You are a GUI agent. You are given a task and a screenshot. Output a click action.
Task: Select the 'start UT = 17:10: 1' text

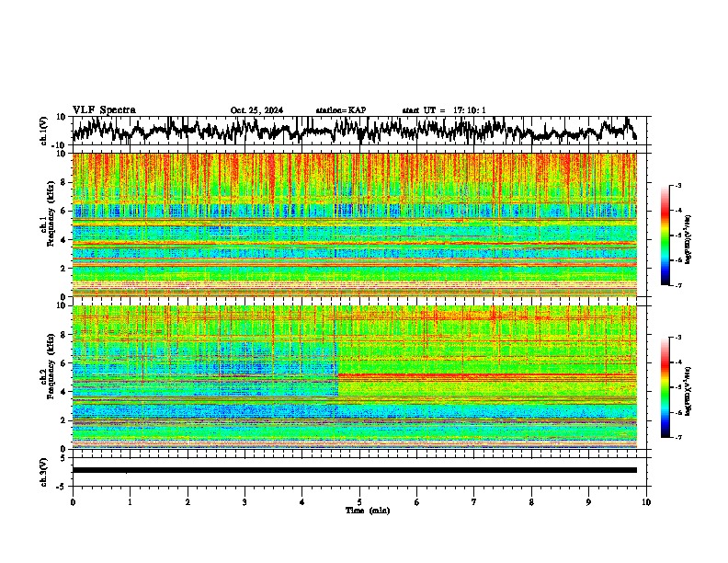[444, 110]
